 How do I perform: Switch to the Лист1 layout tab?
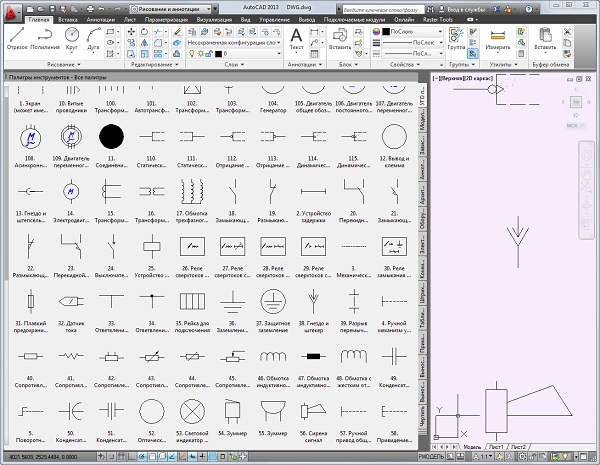[x=496, y=447]
